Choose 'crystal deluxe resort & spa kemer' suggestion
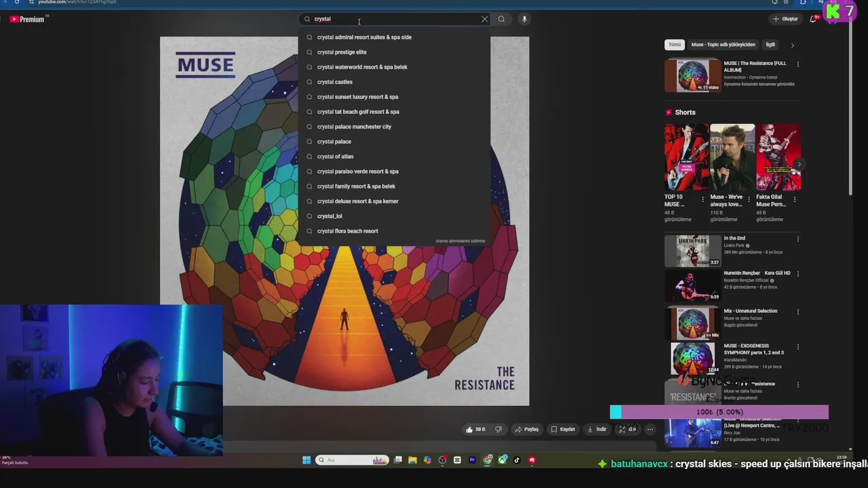This screenshot has width=868, height=488. [x=394, y=201]
